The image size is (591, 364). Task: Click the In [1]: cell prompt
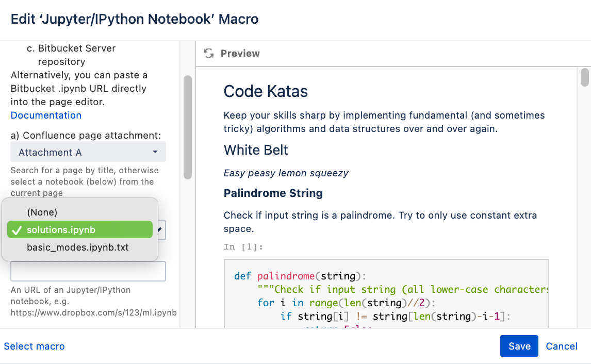pyautogui.click(x=243, y=247)
